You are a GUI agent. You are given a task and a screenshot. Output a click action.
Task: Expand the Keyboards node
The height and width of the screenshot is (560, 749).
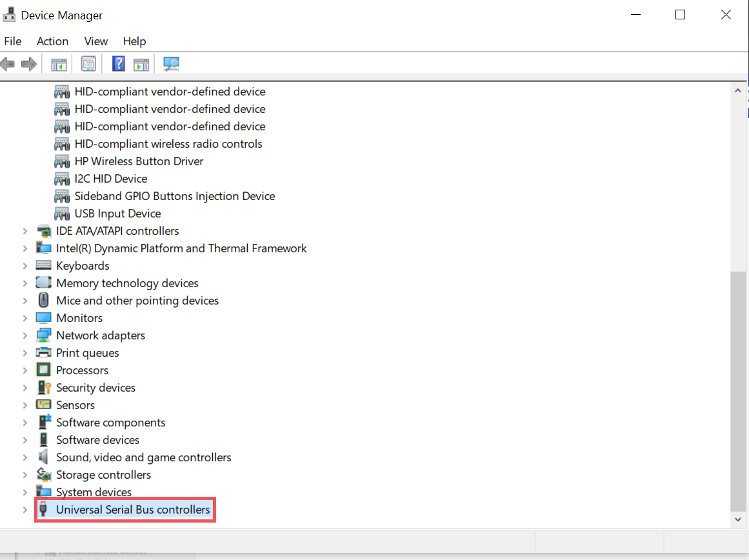(x=25, y=266)
